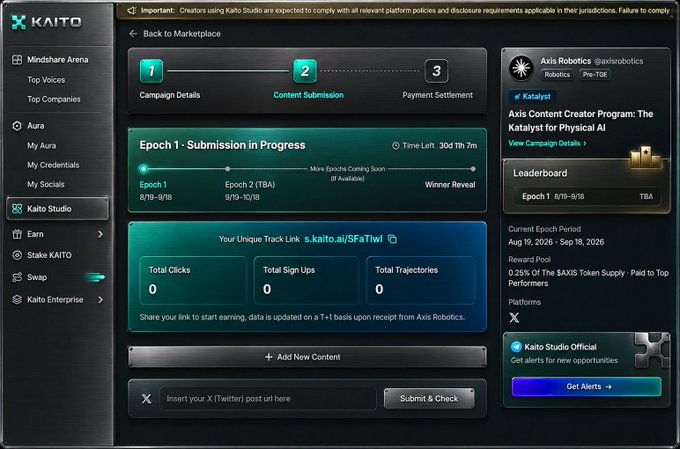Click Get Alerts button
This screenshot has width=680, height=449.
tap(586, 387)
